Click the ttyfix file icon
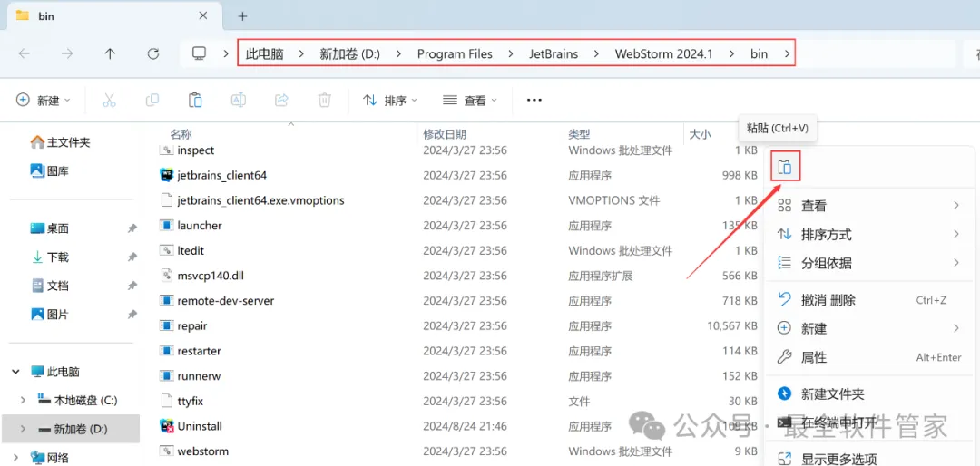 click(166, 401)
